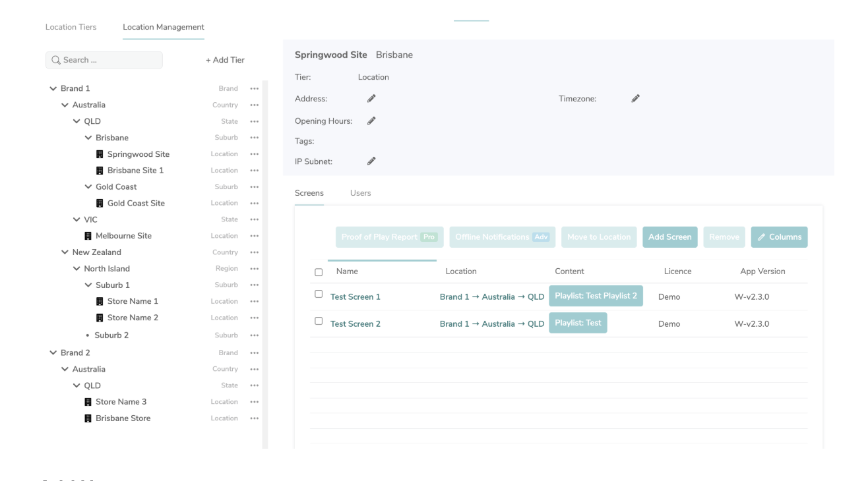
Task: Tick the select-all checkbox in the Name header
Action: [319, 272]
